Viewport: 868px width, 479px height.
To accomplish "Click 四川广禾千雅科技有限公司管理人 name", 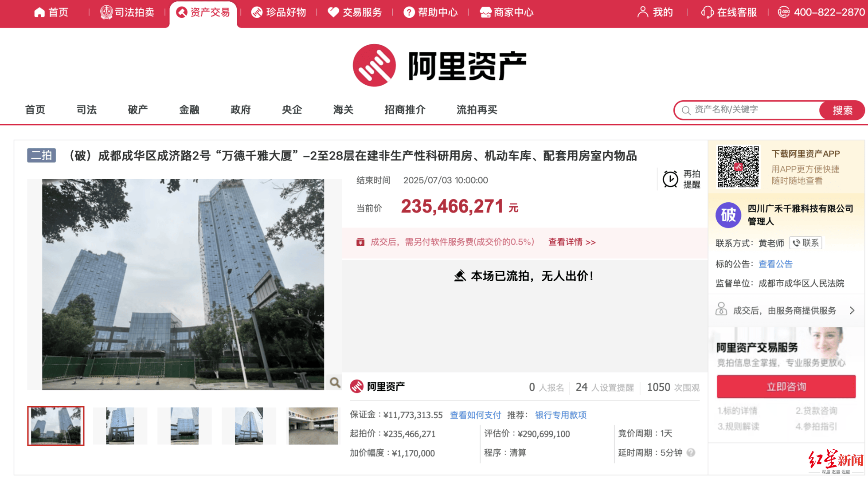I will 800,215.
